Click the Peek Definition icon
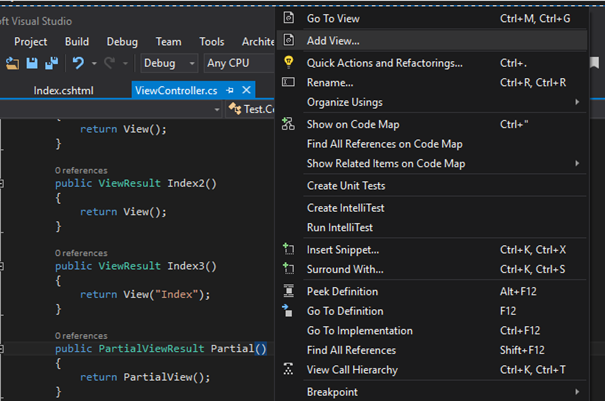The image size is (605, 401). 289,291
